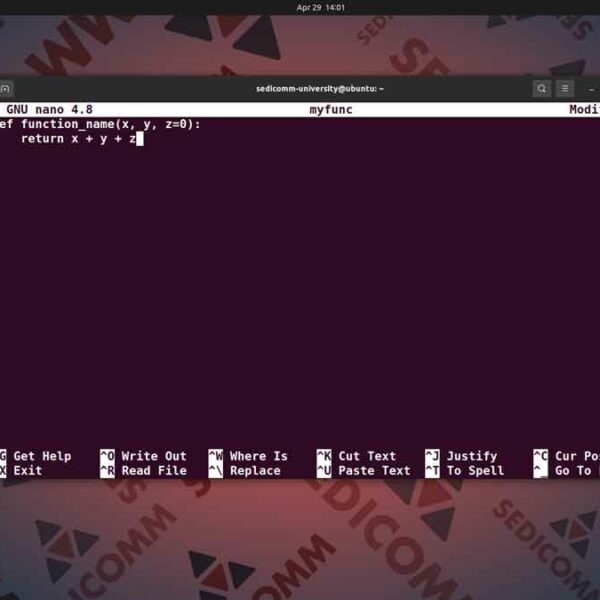This screenshot has height=600, width=600.
Task: Click the GNU nano 4.8 label
Action: [x=49, y=110]
